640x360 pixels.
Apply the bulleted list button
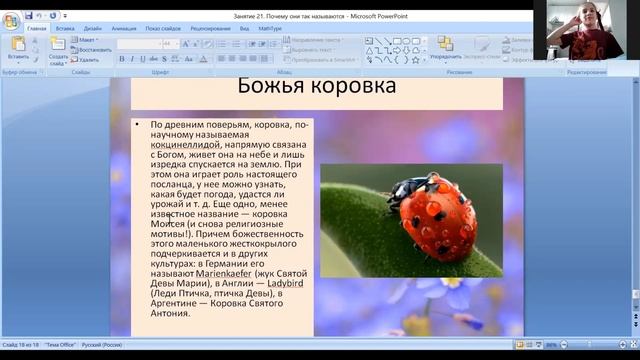pyautogui.click(x=222, y=44)
